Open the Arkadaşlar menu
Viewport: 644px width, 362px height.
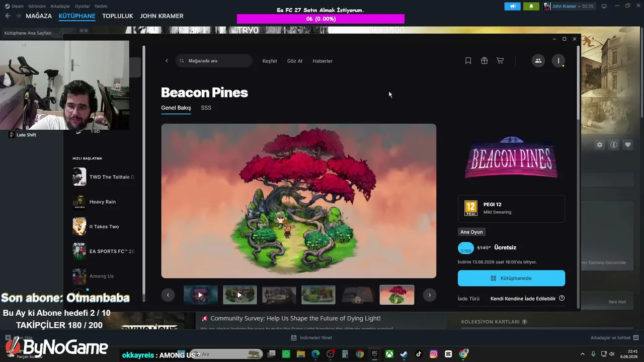60,7
